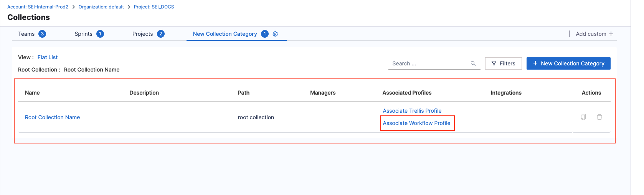Click the copy icon in Actions column
The image size is (644, 195).
[583, 117]
